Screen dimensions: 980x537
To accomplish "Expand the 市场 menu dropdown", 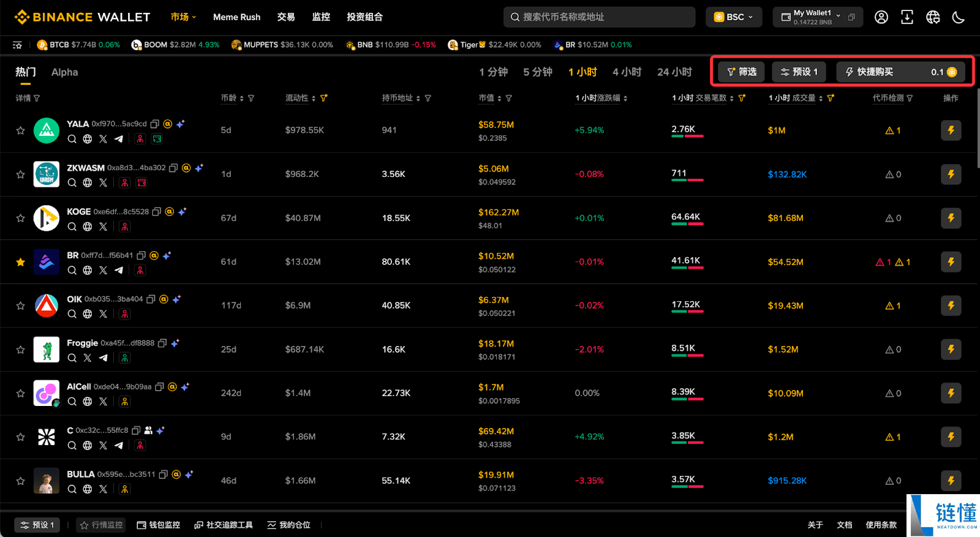I will coord(183,17).
